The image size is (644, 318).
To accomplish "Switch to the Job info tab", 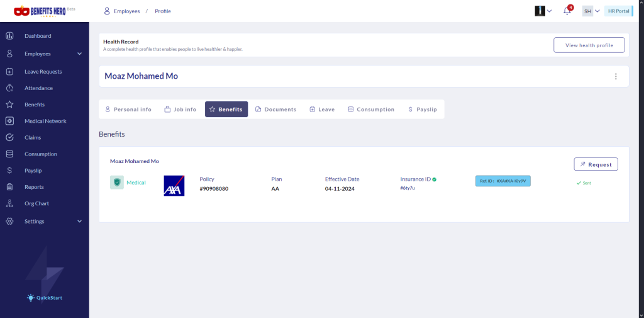I will click(180, 110).
